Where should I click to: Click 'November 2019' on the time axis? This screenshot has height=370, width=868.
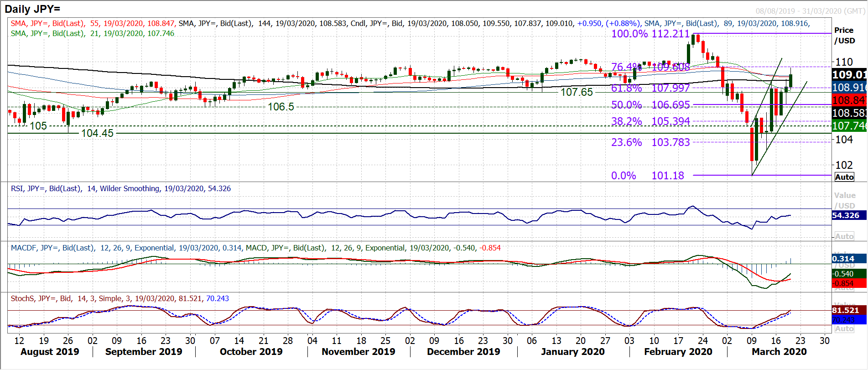(359, 352)
